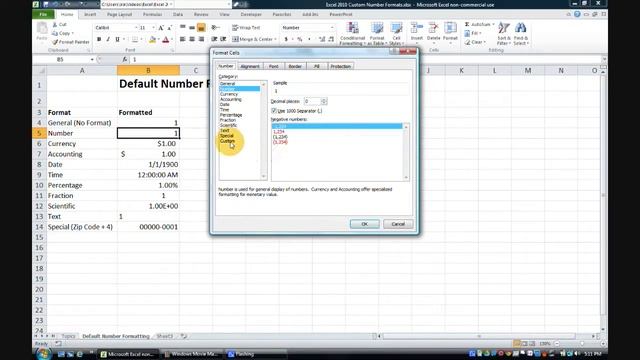Select the Format Painter brush
640x360 pixels.
(55, 42)
